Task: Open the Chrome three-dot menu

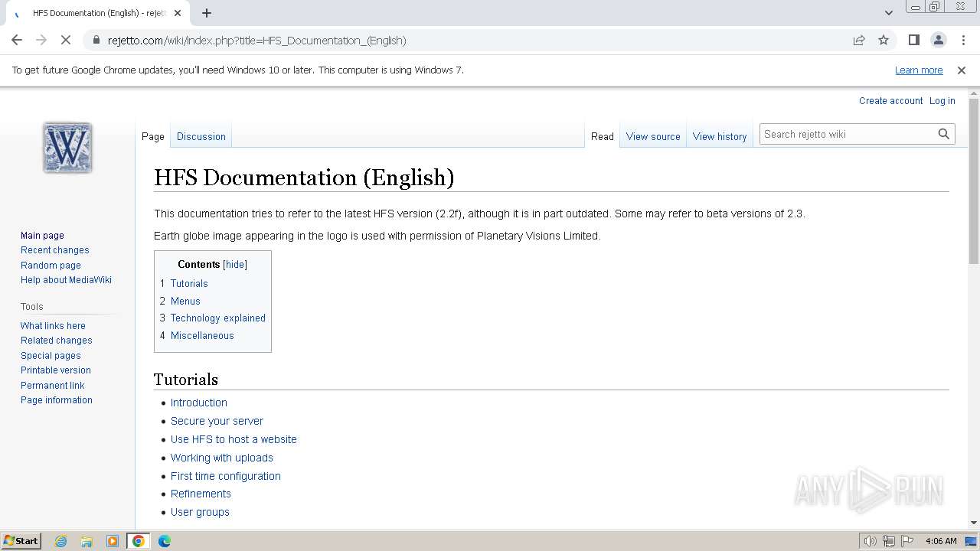Action: point(962,40)
